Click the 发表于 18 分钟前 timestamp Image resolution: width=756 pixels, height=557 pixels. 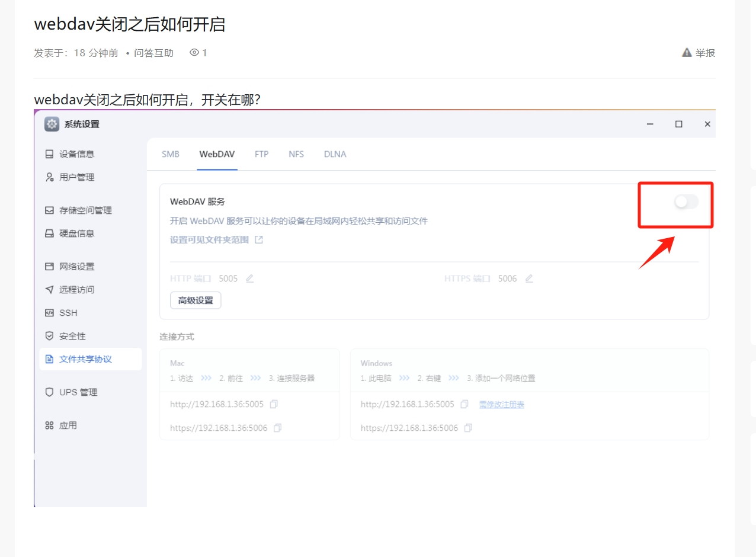[x=76, y=53]
